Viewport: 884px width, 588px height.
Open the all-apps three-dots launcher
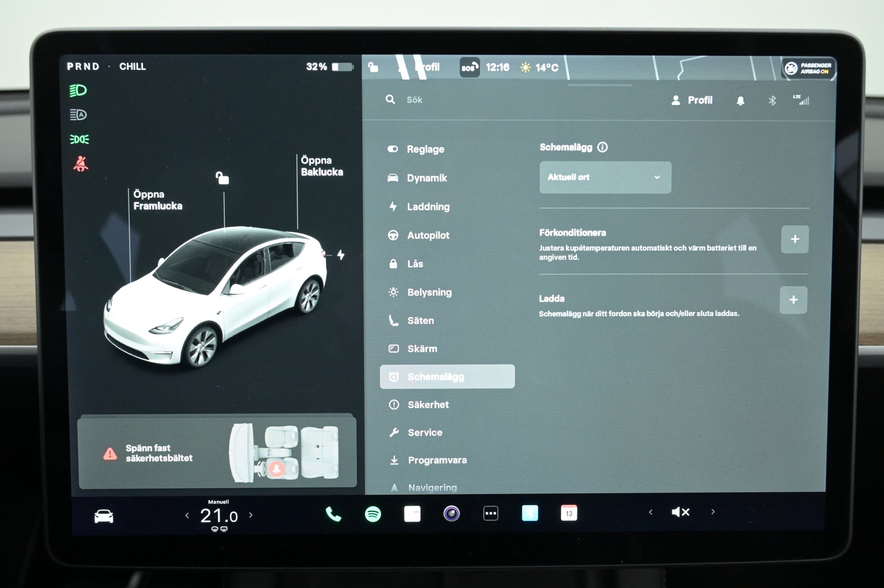coord(490,513)
